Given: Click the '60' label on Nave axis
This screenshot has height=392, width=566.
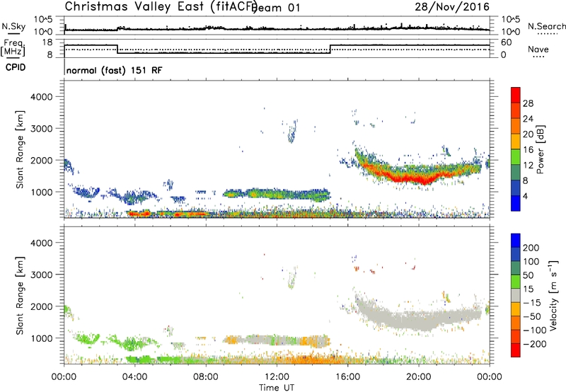Looking at the screenshot, I should [507, 42].
